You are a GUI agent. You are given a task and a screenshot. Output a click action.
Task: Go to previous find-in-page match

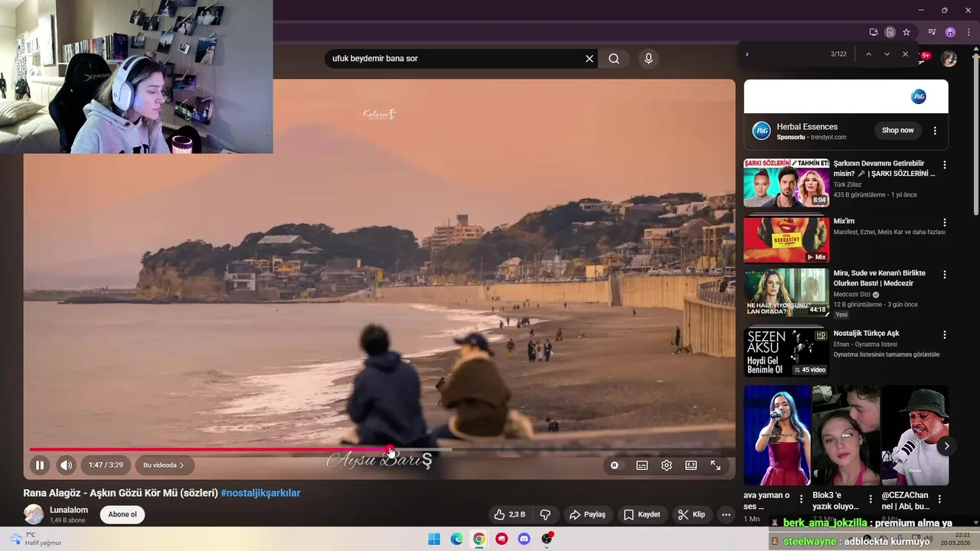point(868,54)
